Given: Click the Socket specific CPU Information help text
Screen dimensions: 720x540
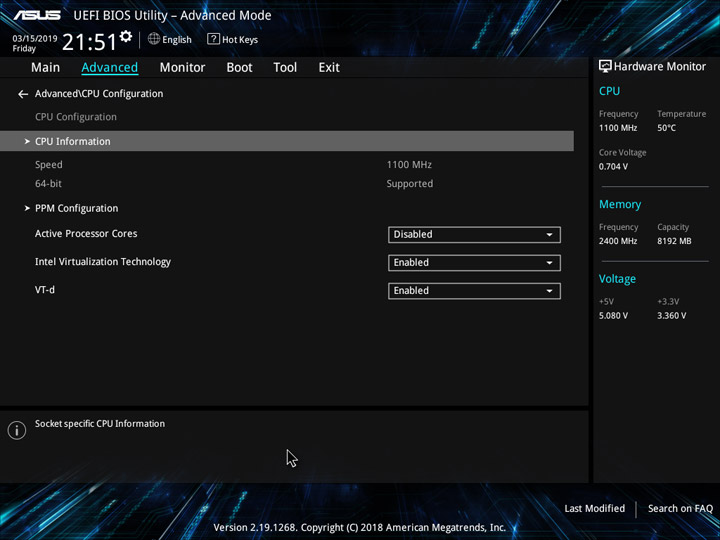Looking at the screenshot, I should coord(100,424).
